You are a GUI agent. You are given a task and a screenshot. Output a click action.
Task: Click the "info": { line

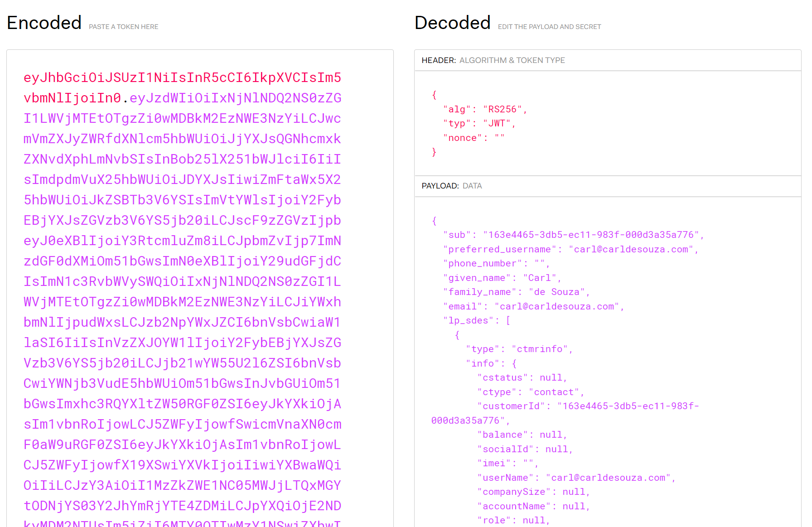[491, 363]
